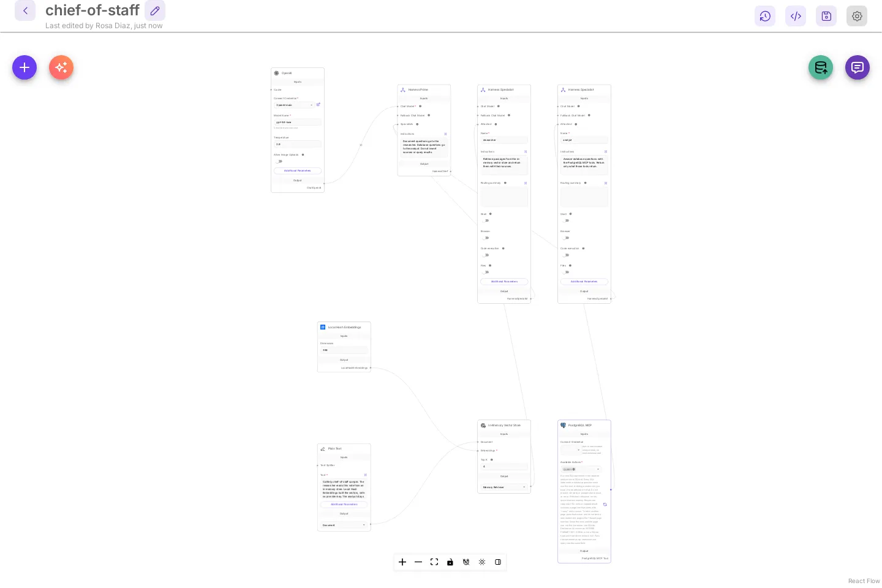
Task: Open Additional Parameters on researcher specialist
Action: click(x=504, y=282)
